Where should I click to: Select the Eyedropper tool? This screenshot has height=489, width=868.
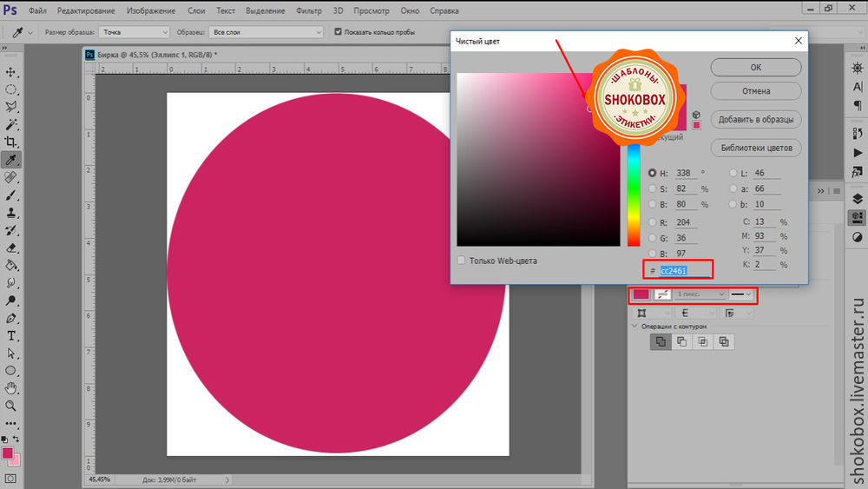coord(12,160)
